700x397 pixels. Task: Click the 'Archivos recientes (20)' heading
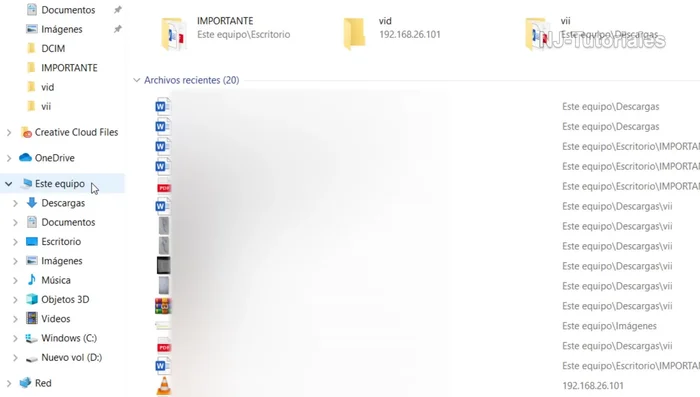[x=192, y=80]
